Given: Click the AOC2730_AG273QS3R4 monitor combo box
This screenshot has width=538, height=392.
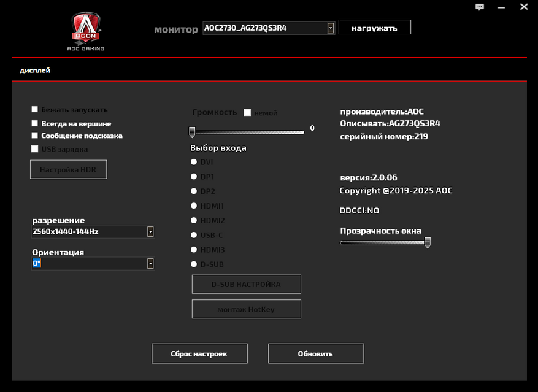Looking at the screenshot, I should coord(269,28).
